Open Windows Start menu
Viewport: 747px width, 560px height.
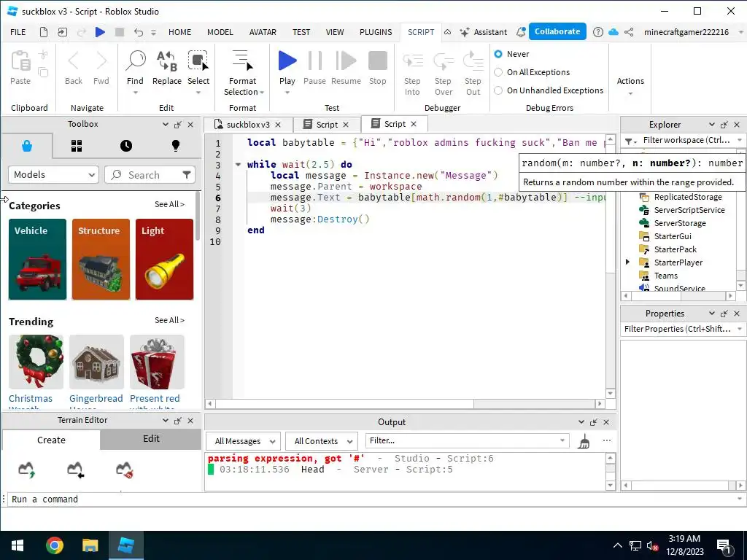point(18,545)
